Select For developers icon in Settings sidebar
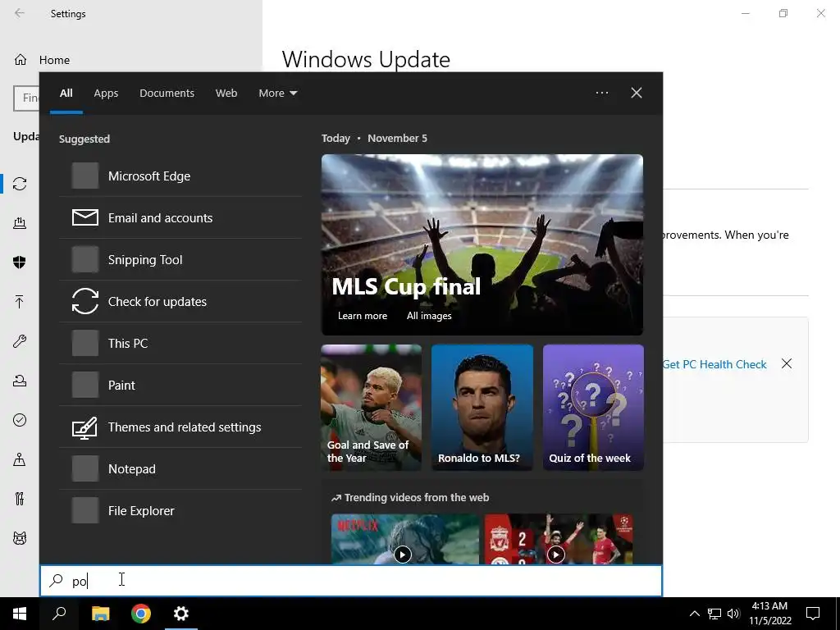 click(20, 499)
